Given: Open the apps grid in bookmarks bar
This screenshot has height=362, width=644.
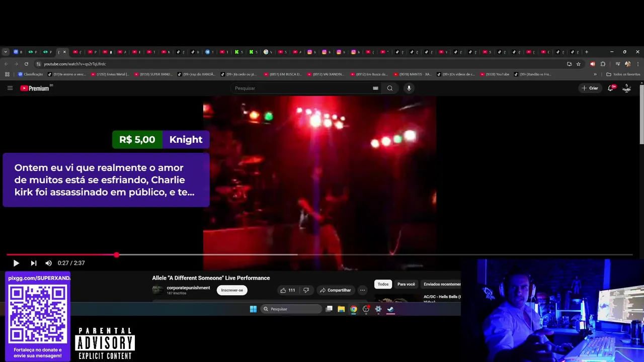Looking at the screenshot, I should point(7,74).
